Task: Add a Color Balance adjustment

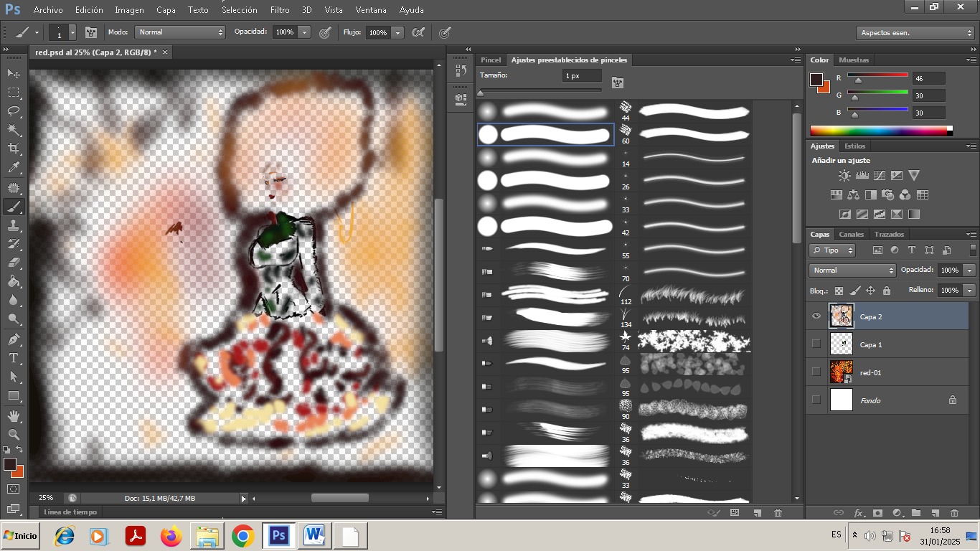Action: [x=853, y=194]
